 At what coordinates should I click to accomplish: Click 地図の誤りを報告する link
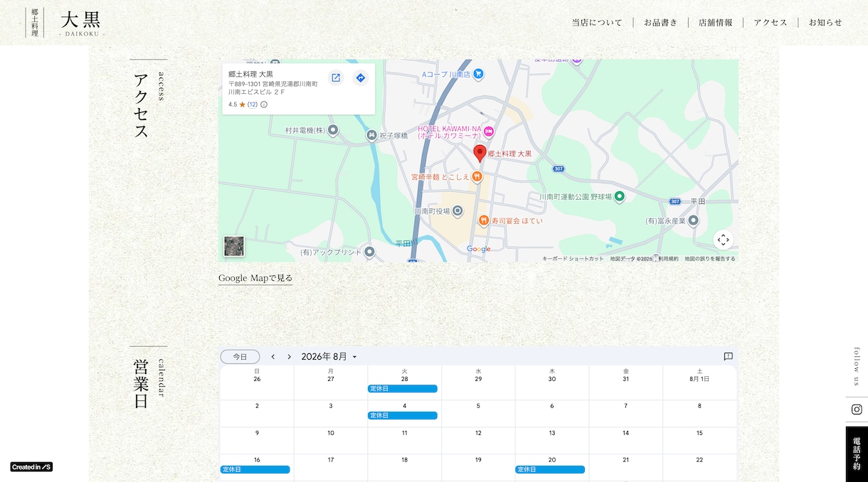(x=710, y=259)
